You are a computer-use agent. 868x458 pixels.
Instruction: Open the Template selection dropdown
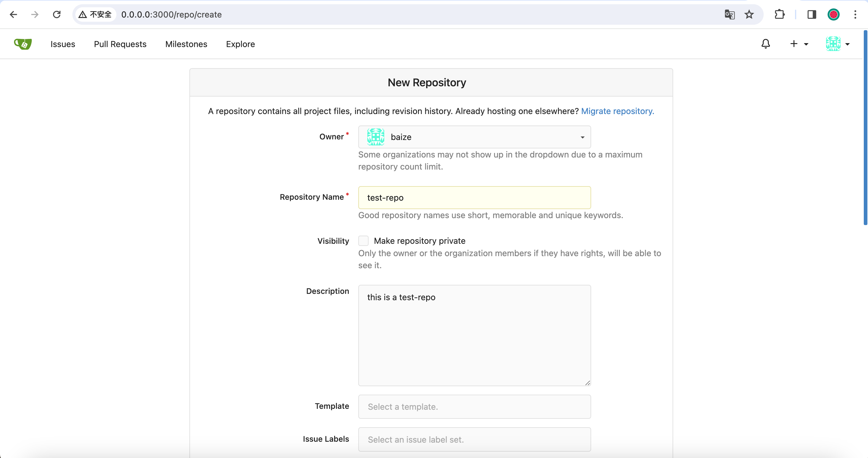pyautogui.click(x=474, y=406)
